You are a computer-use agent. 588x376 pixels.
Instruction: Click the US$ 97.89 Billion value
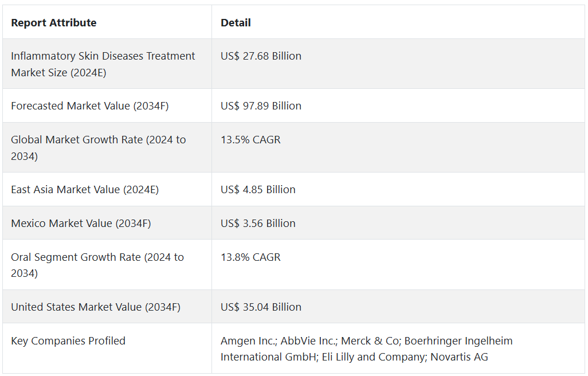click(x=261, y=106)
